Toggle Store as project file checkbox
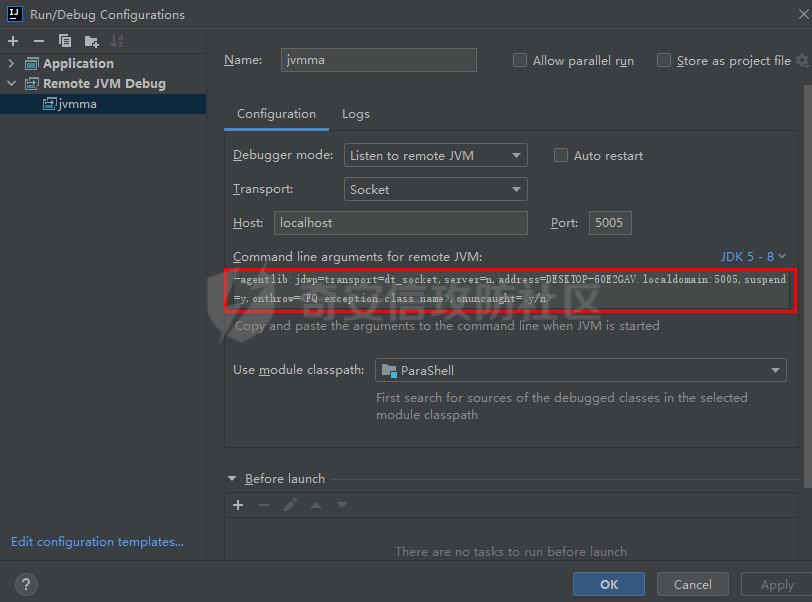 (x=664, y=60)
